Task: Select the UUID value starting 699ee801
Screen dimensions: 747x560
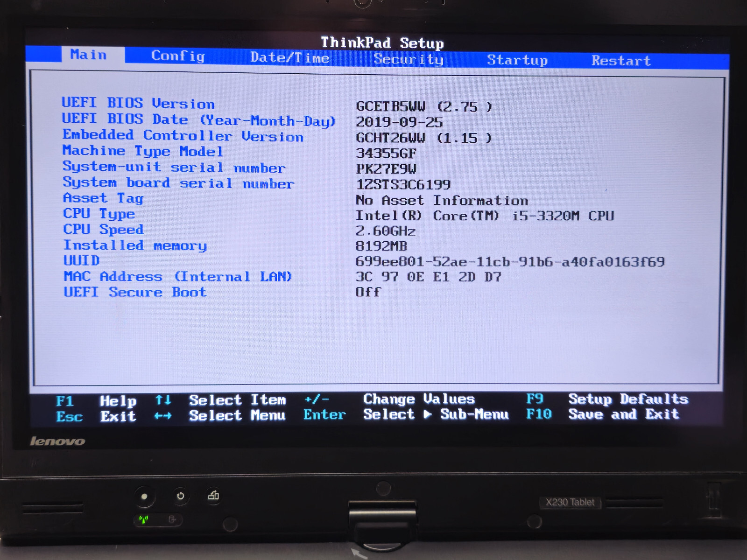Action: click(510, 261)
